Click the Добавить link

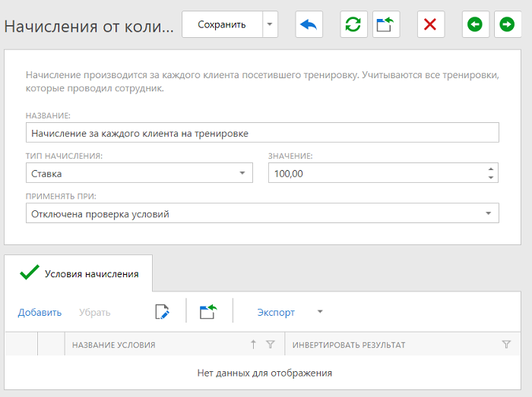(40, 312)
